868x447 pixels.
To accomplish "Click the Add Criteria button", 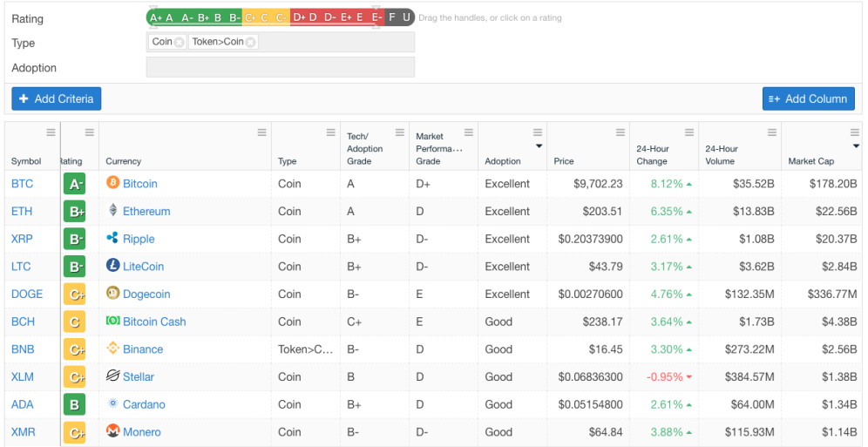I will (x=57, y=99).
